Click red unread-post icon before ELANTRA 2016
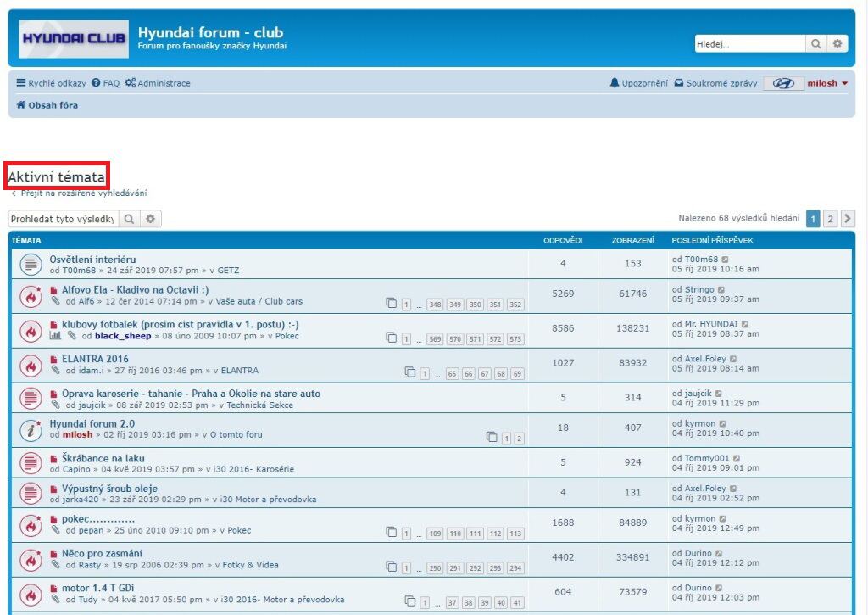868x615 pixels. (x=53, y=360)
